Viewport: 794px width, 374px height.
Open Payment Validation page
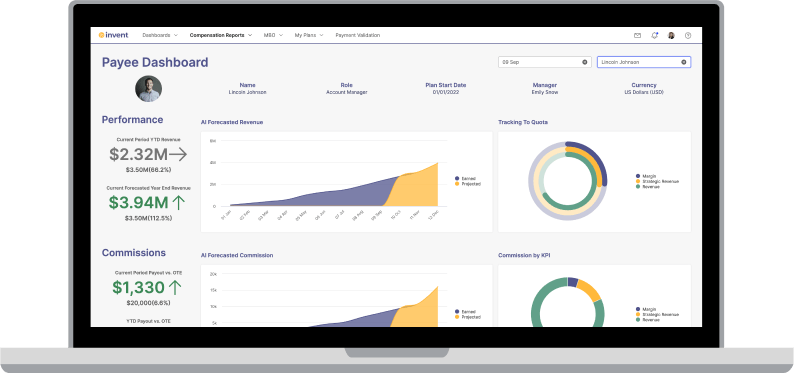tap(358, 35)
